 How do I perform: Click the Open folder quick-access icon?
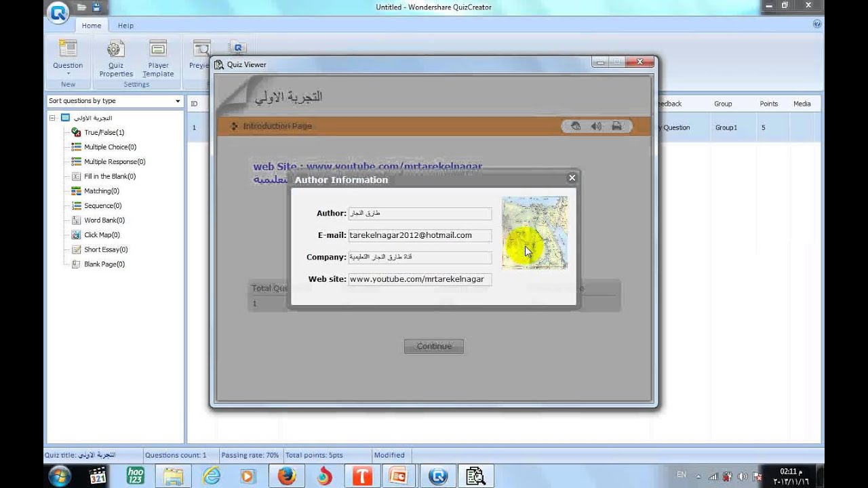coord(82,7)
